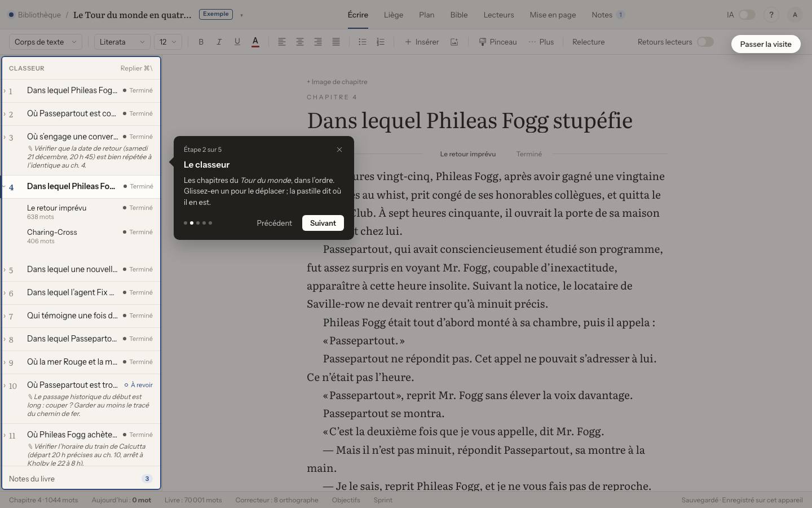Screen dimensions: 812x508
Task: Activate the Pinceau format painter
Action: (498, 42)
